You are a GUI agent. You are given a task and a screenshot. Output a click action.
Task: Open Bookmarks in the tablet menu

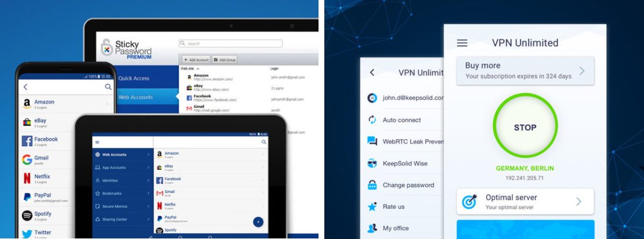(122, 193)
